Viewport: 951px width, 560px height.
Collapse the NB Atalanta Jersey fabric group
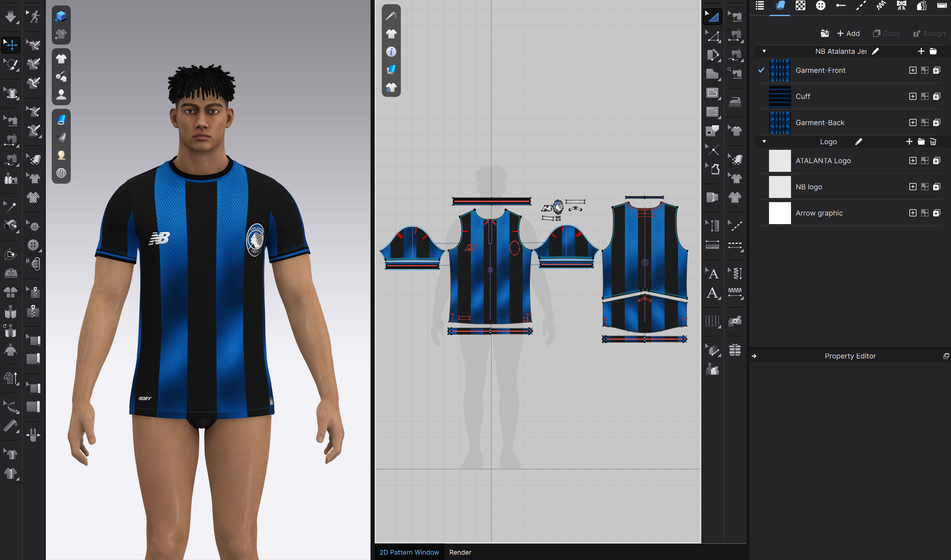[764, 51]
